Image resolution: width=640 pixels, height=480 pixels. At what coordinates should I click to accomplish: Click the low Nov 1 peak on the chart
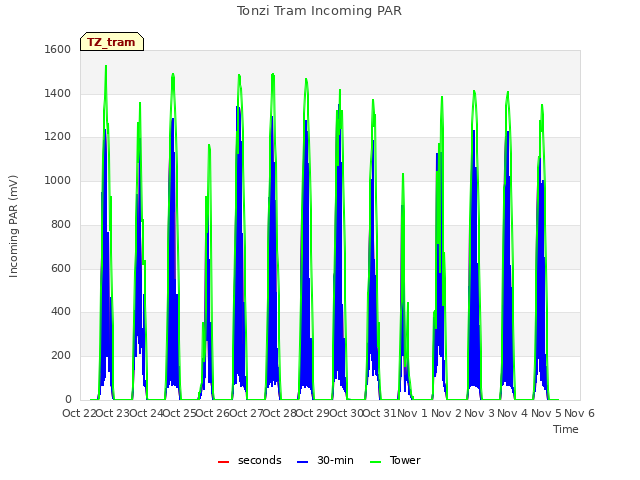(403, 174)
